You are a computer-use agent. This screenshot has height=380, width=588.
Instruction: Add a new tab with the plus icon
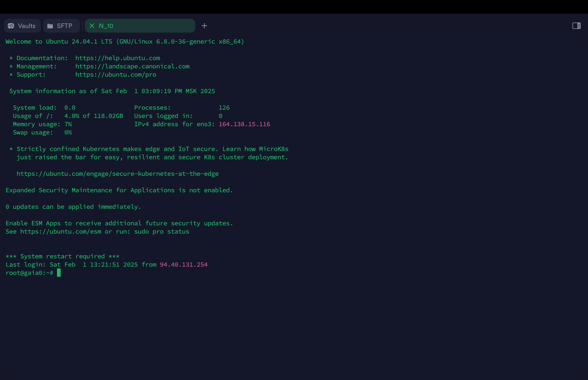[x=204, y=26]
